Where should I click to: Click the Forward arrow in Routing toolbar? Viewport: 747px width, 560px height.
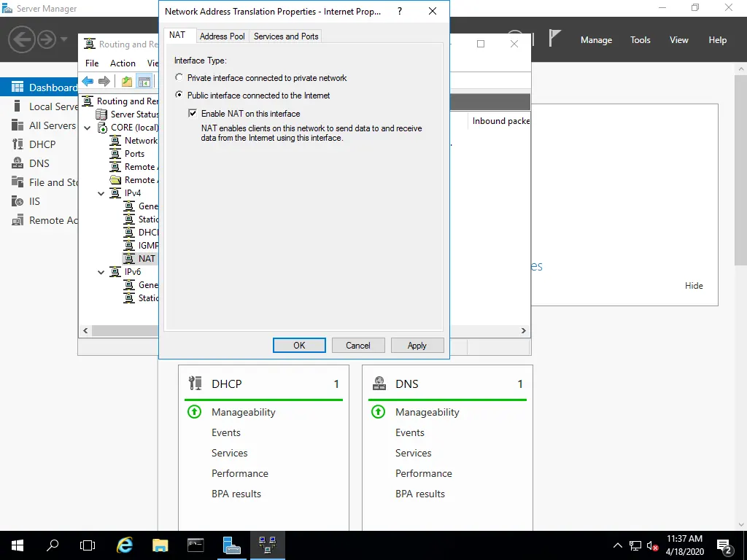click(x=104, y=82)
